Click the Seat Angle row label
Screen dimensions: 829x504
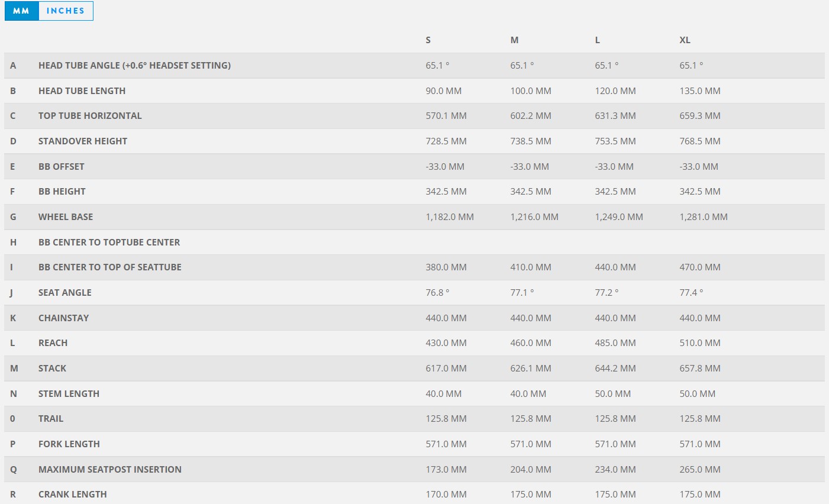65,293
